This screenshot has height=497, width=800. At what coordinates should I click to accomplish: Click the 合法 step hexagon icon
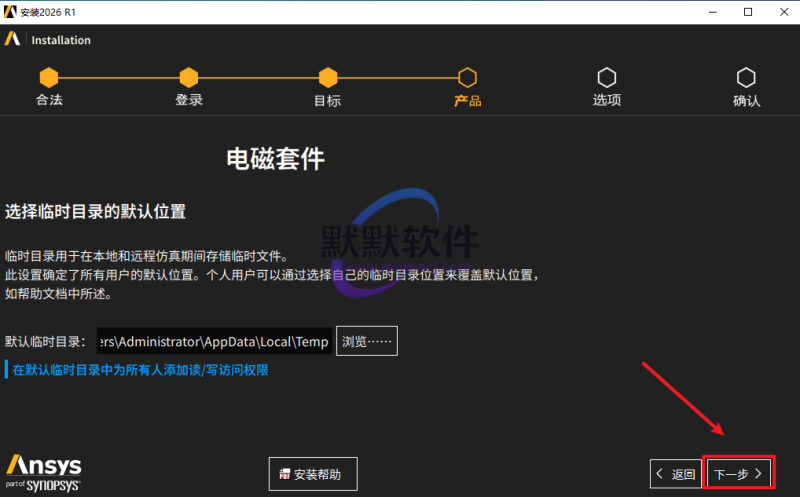49,77
